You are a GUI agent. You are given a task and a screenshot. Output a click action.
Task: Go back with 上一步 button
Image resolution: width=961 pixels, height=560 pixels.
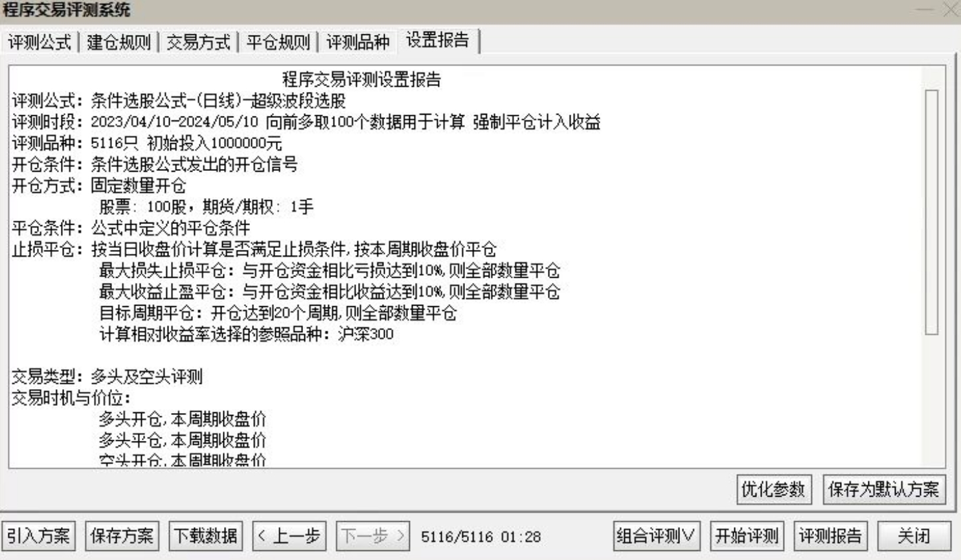pyautogui.click(x=289, y=536)
